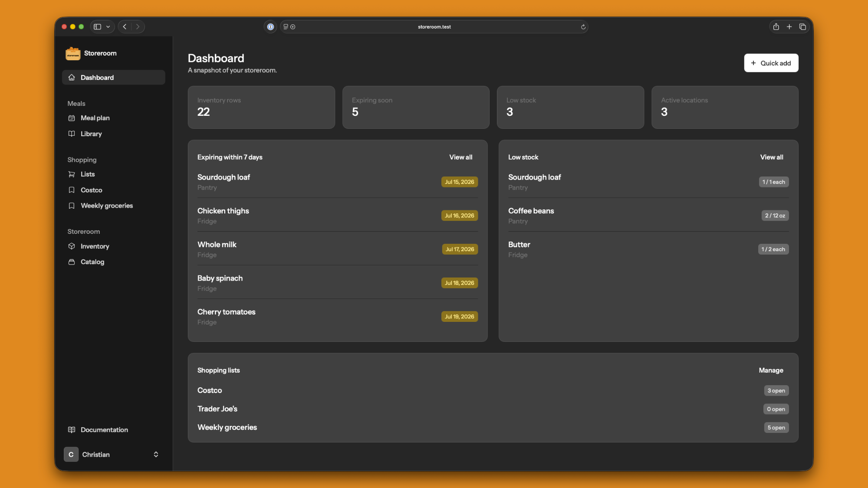Open the Library page
The height and width of the screenshot is (488, 868).
coord(114,134)
